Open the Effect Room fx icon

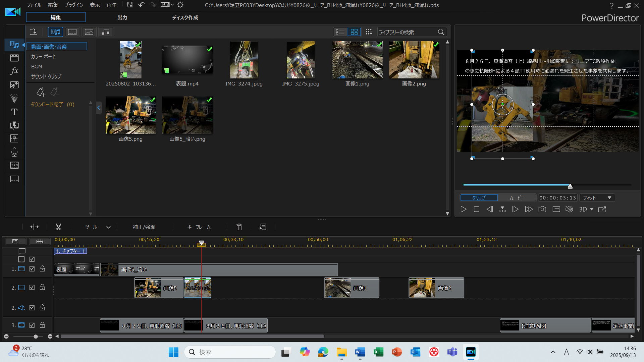[14, 71]
